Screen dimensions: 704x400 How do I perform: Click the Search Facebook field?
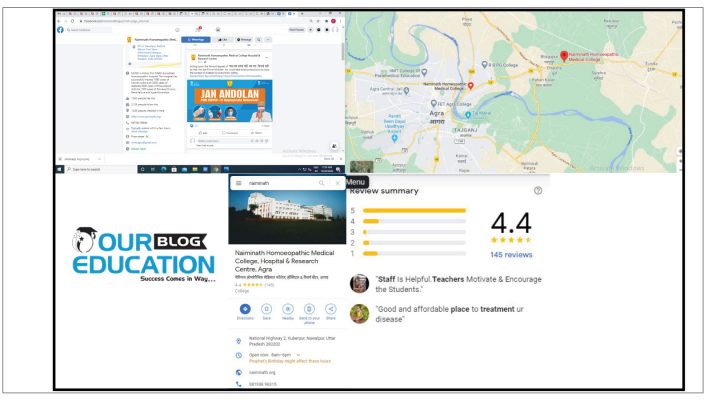click(88, 30)
